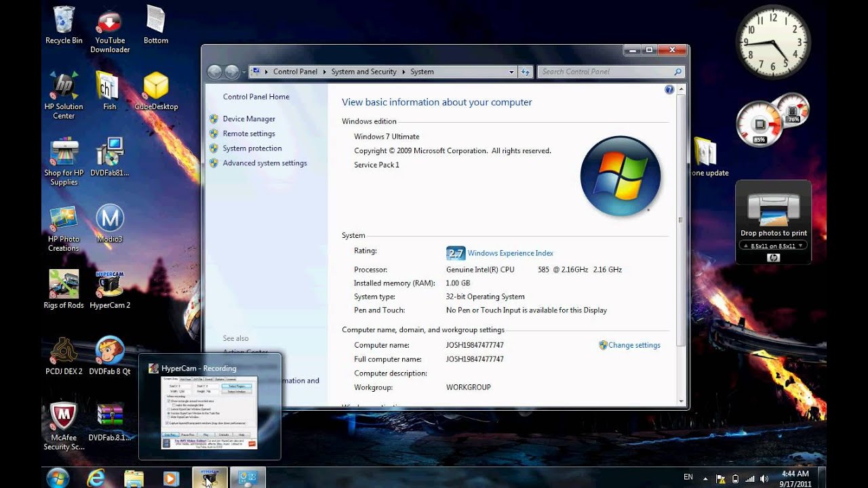The width and height of the screenshot is (868, 488).
Task: Click Control Panel breadcrumb segment
Action: pos(295,72)
